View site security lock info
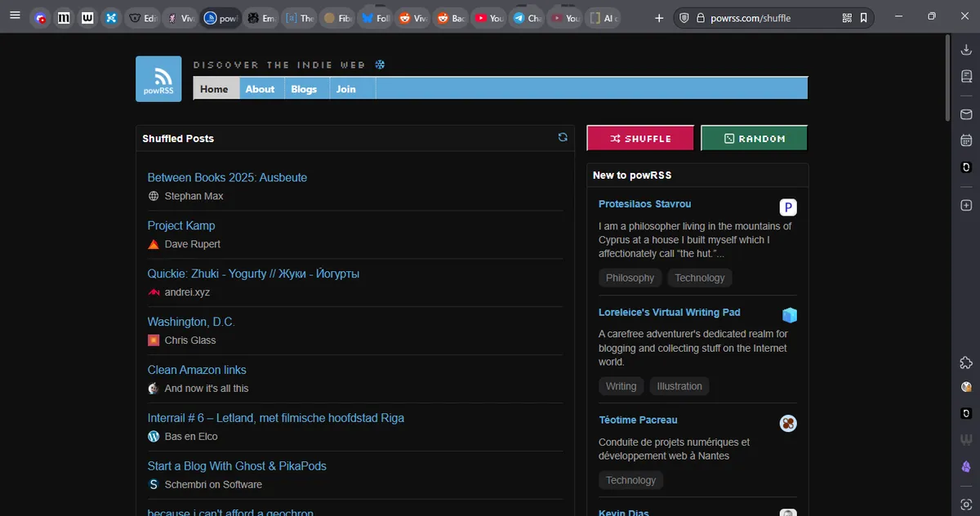The height and width of the screenshot is (516, 980). pos(700,17)
